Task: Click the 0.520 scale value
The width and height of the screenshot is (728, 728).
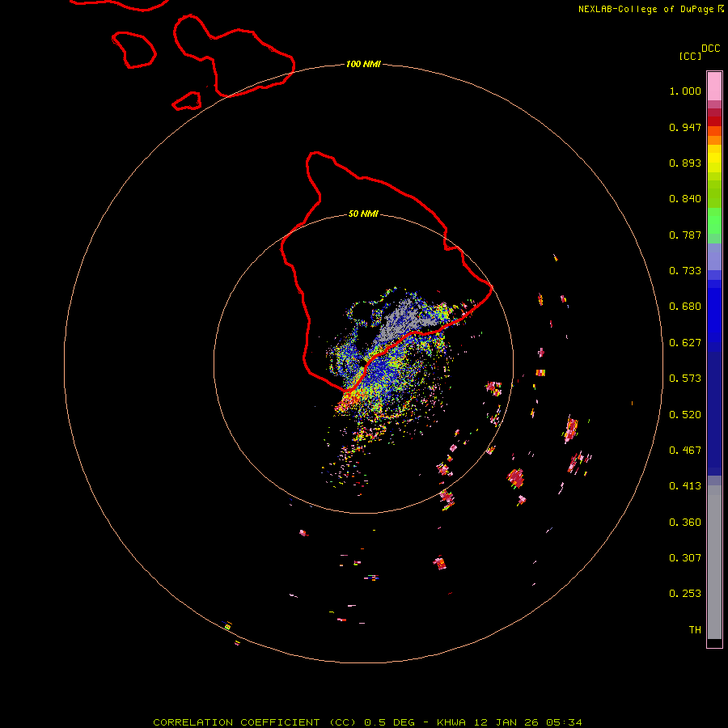Action: click(x=685, y=415)
